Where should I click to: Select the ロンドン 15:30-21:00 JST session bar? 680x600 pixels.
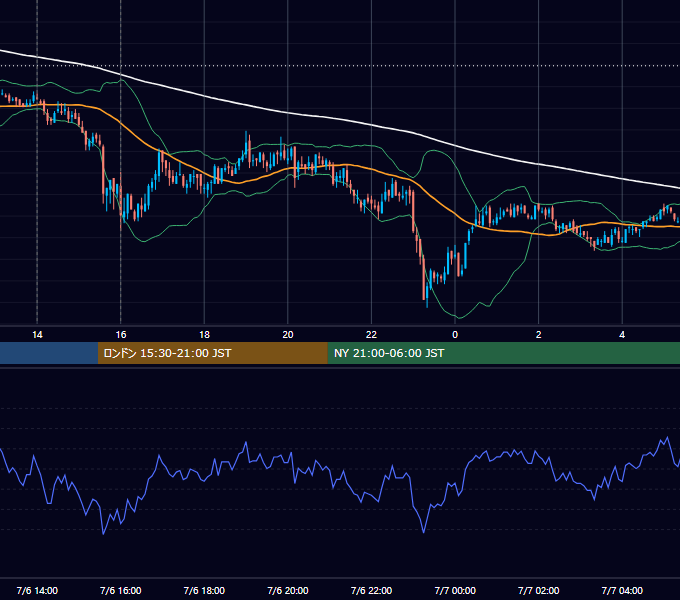click(212, 353)
